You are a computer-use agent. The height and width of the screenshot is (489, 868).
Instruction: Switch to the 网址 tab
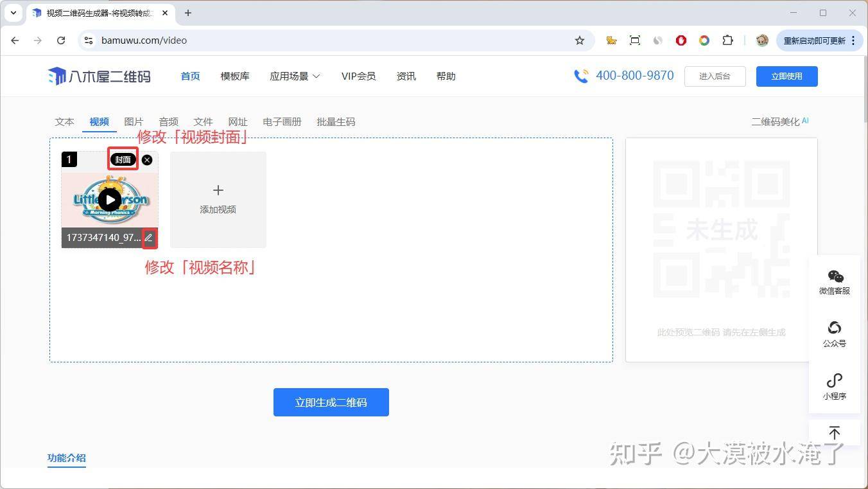238,121
